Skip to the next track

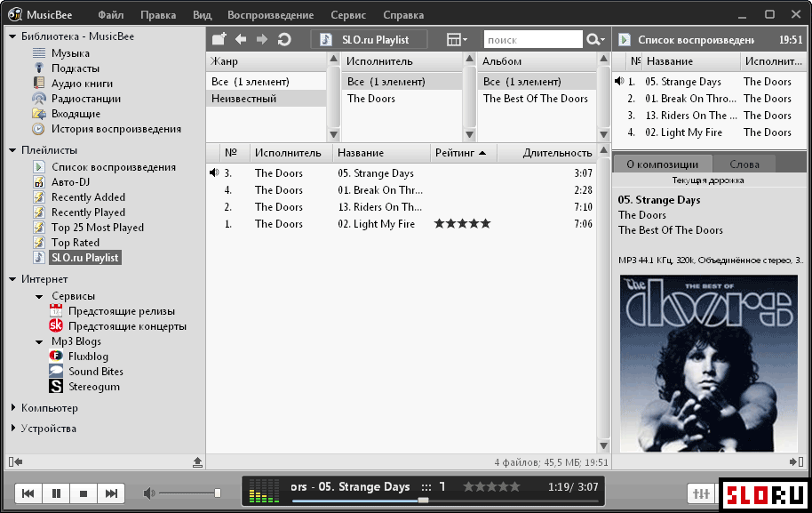click(x=111, y=493)
